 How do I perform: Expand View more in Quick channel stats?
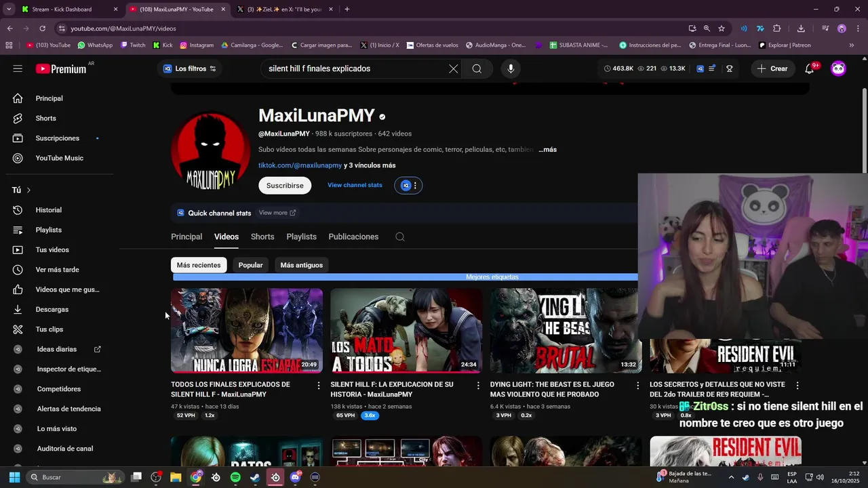pyautogui.click(x=277, y=213)
